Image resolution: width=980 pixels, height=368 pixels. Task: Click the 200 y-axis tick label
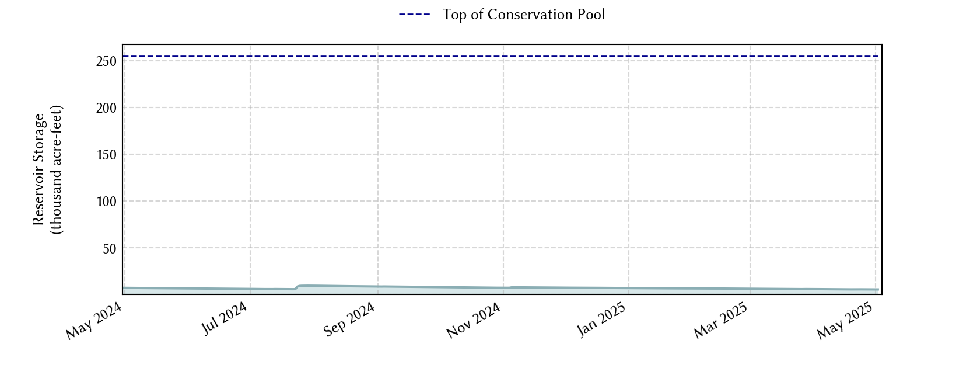pos(106,108)
